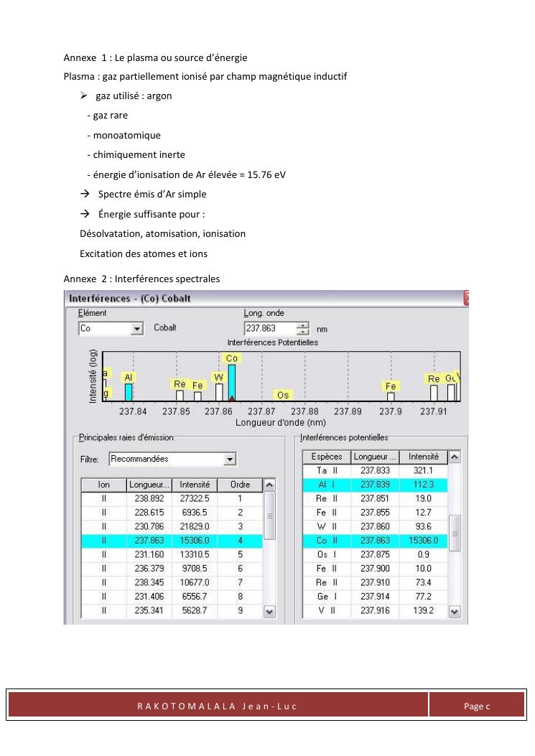
Task: Select the Ta II 237.833 interference row
Action: (375, 470)
